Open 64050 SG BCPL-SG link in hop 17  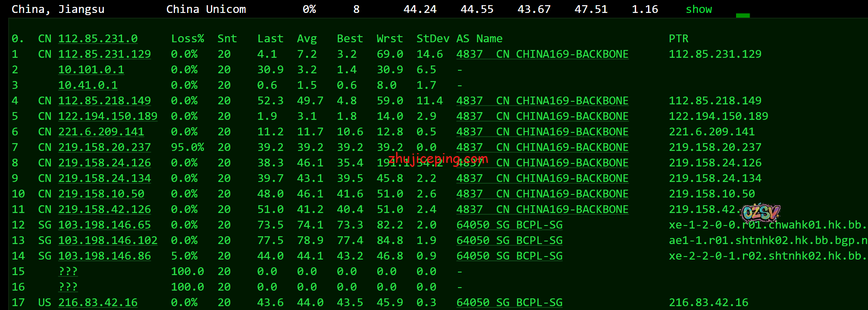coord(509,303)
